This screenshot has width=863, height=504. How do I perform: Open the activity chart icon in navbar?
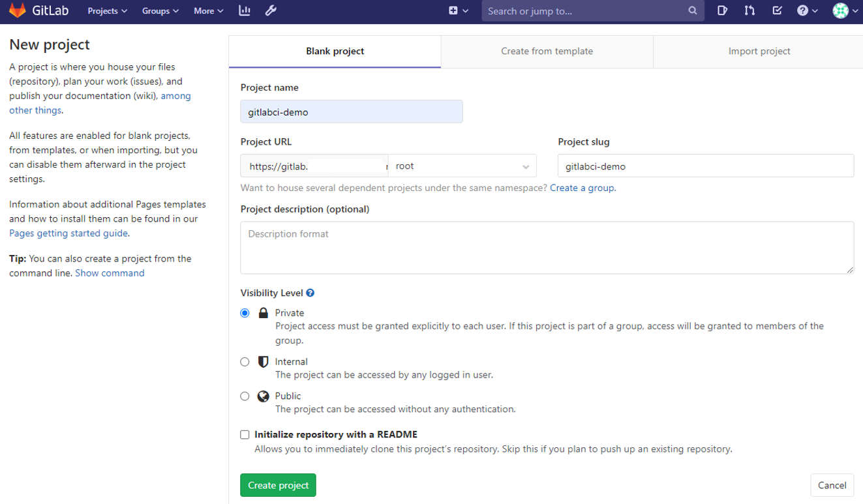point(245,10)
